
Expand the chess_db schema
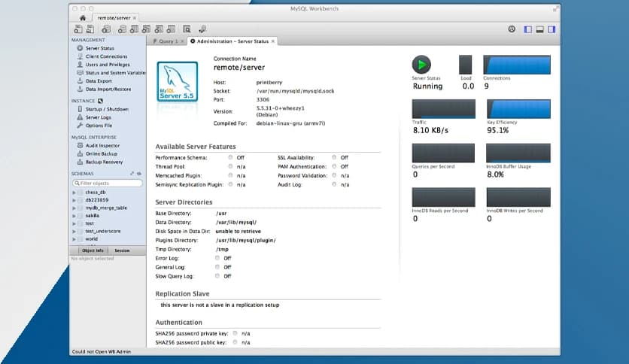(x=74, y=193)
